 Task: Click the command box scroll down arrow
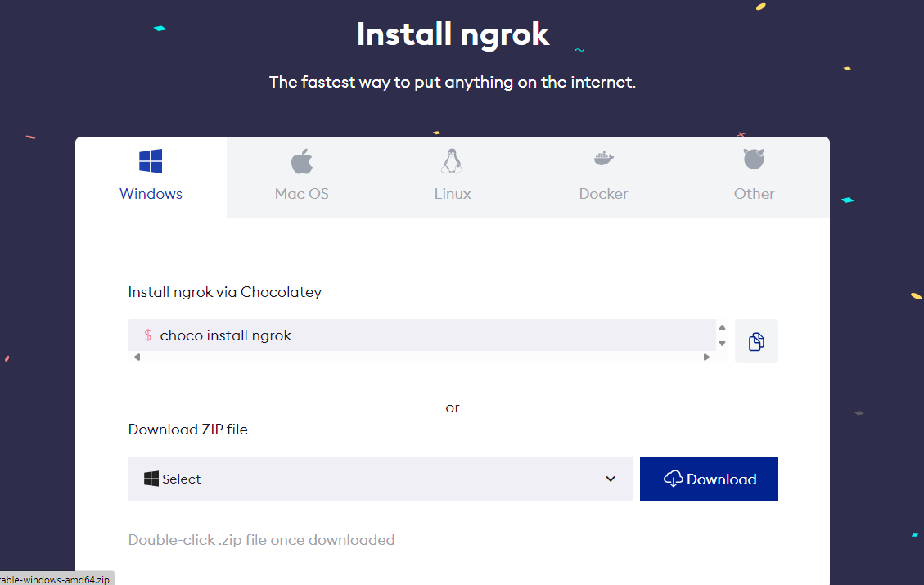point(722,344)
